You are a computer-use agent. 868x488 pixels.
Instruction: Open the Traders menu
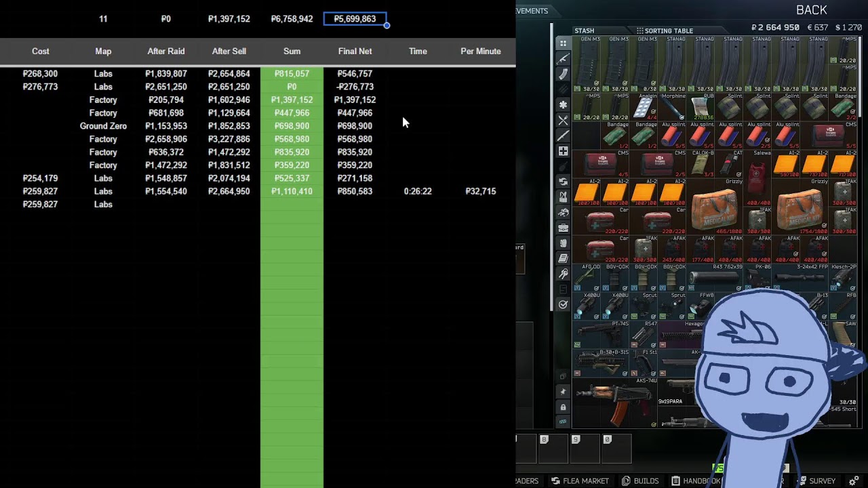click(528, 481)
